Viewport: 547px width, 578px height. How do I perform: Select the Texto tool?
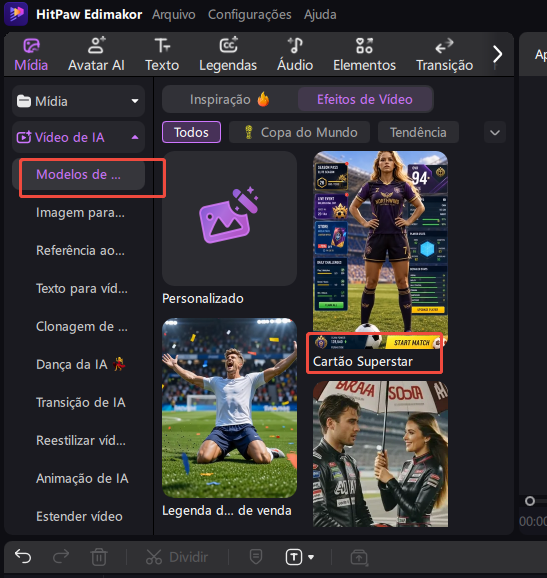(162, 55)
